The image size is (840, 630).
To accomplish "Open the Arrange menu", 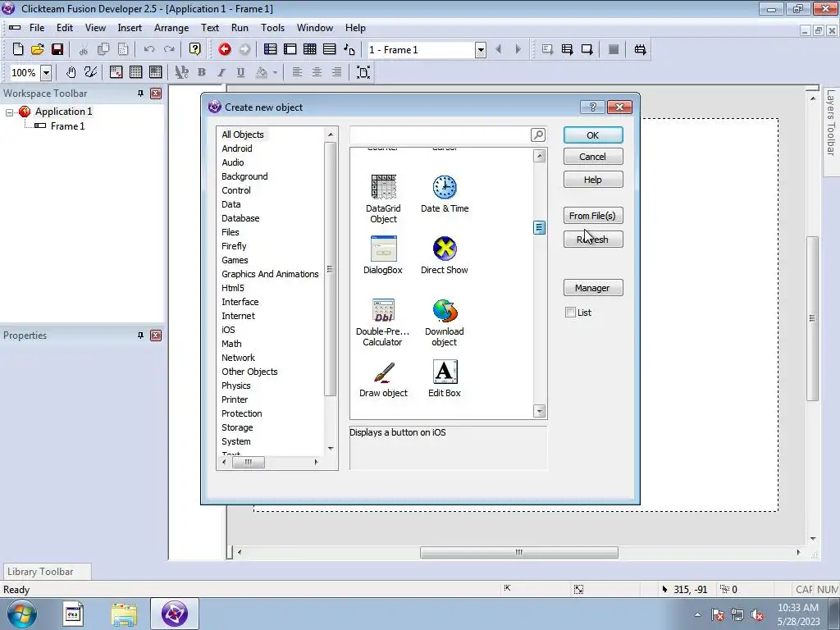I will coord(171,28).
